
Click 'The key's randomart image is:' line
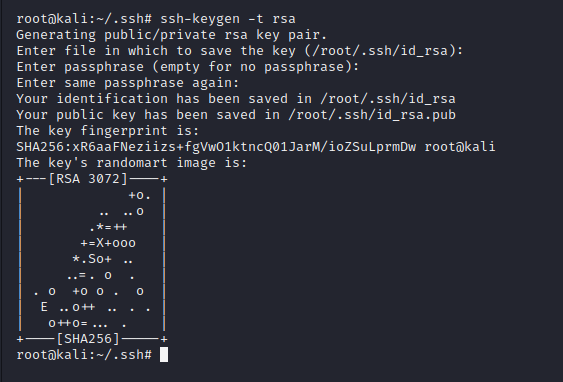tap(132, 163)
